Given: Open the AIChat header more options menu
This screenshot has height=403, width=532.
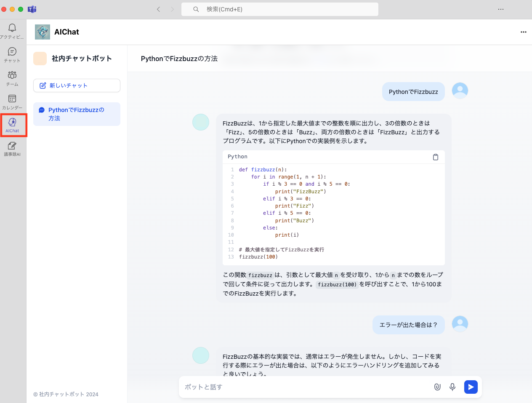Looking at the screenshot, I should [524, 32].
